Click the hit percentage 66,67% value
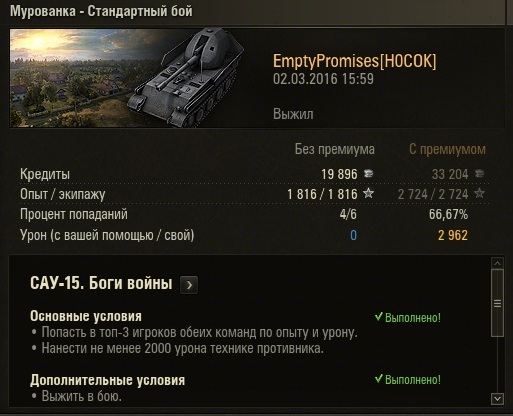Image resolution: width=513 pixels, height=416 pixels. (448, 214)
